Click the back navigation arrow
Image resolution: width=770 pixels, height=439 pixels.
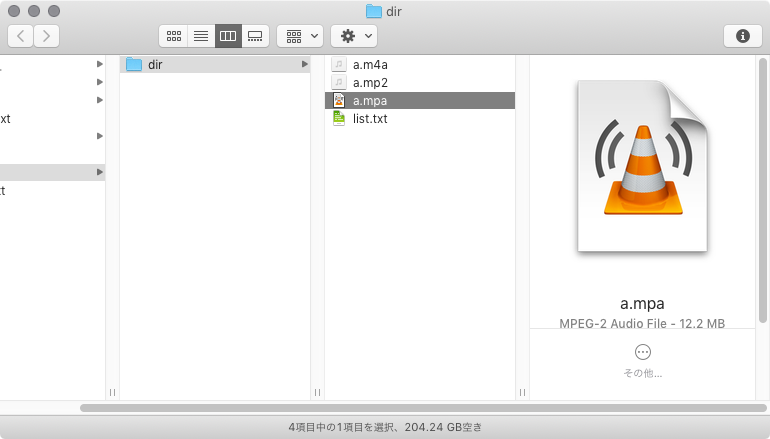click(x=21, y=36)
